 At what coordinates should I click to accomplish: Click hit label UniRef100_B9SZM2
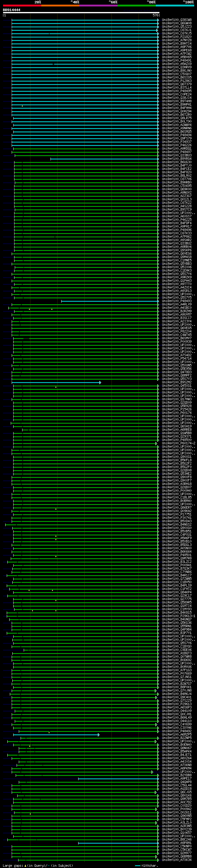click(177, 382)
